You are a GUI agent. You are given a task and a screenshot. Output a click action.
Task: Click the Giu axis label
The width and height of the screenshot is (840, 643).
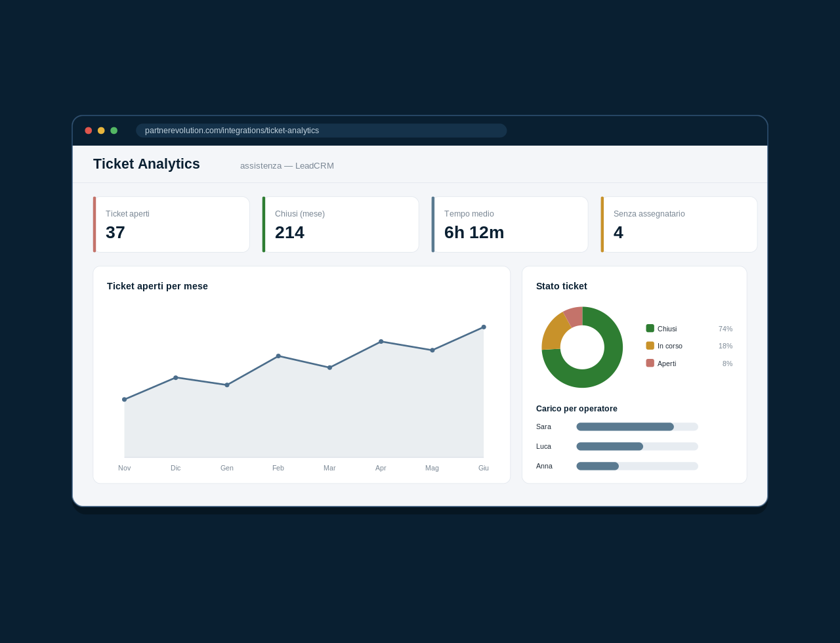tap(484, 468)
